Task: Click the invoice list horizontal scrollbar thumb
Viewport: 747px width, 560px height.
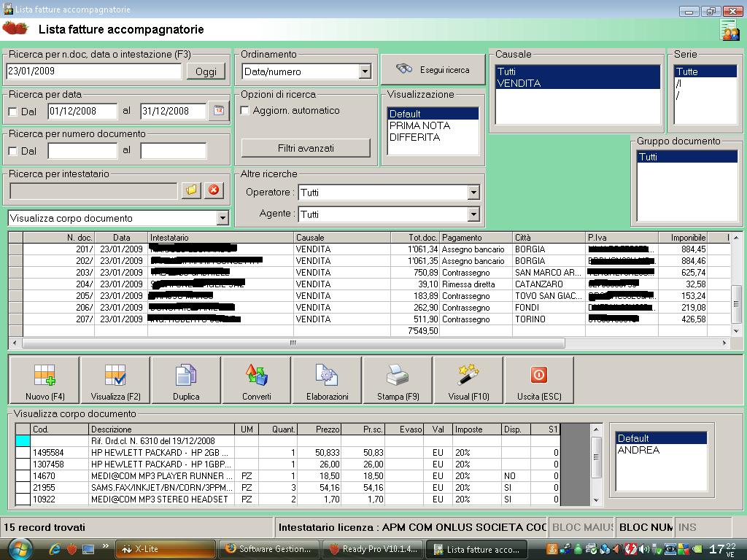Action: click(x=293, y=343)
